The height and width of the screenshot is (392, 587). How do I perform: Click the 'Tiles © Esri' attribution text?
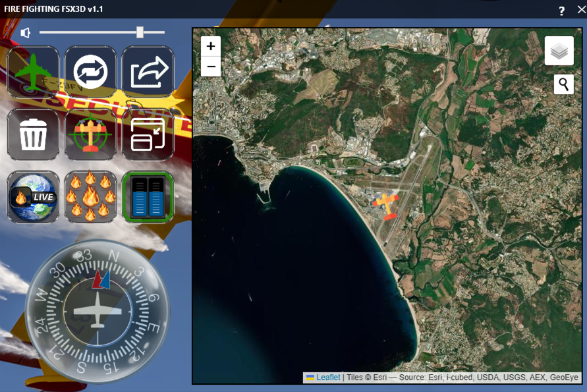(x=366, y=378)
